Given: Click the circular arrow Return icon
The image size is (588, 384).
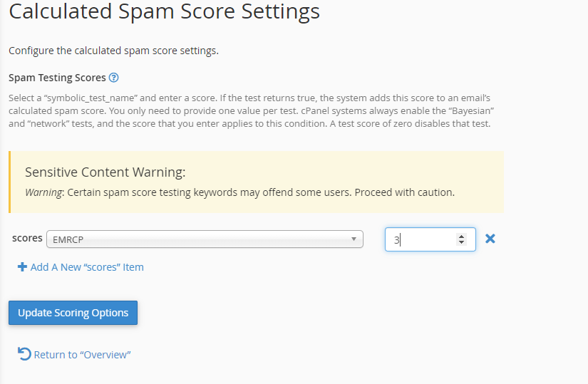Looking at the screenshot, I should click(x=24, y=354).
